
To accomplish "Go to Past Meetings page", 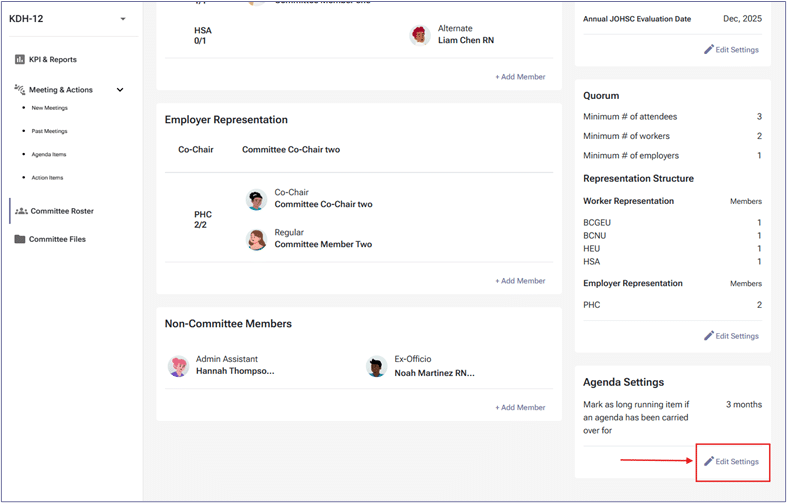I will tap(49, 131).
